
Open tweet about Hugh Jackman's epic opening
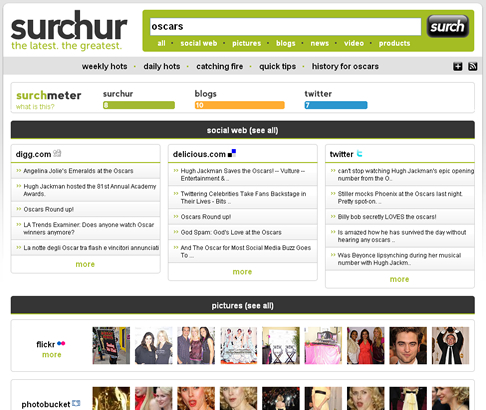pos(406,175)
